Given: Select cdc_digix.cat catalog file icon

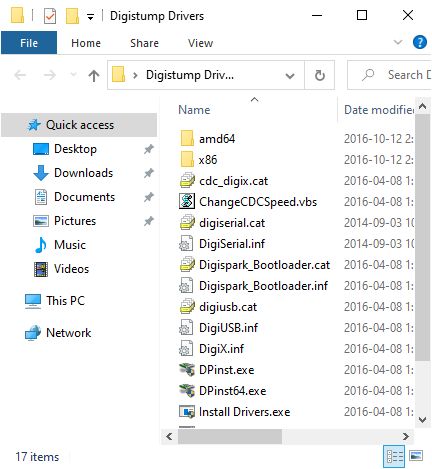Looking at the screenshot, I should click(187, 180).
